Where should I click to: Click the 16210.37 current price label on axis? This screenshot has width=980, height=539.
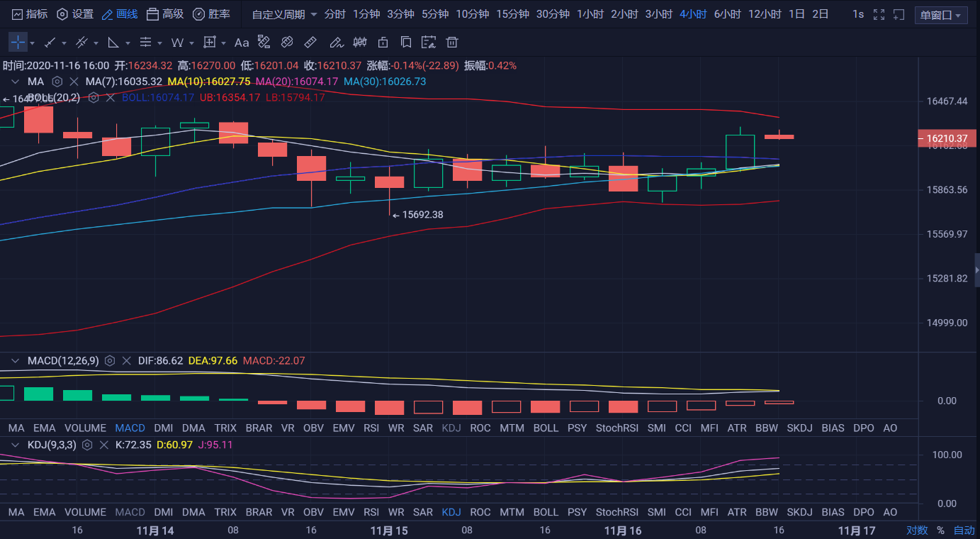tap(947, 138)
